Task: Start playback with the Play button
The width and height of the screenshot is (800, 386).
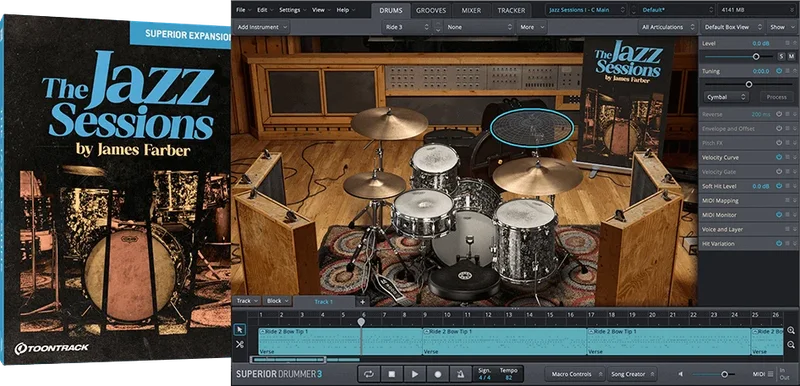Action: 415,374
